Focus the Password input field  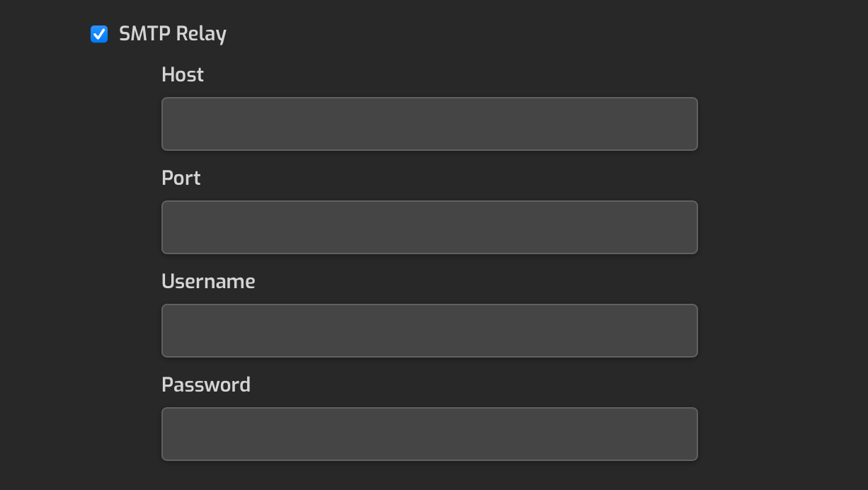click(430, 434)
